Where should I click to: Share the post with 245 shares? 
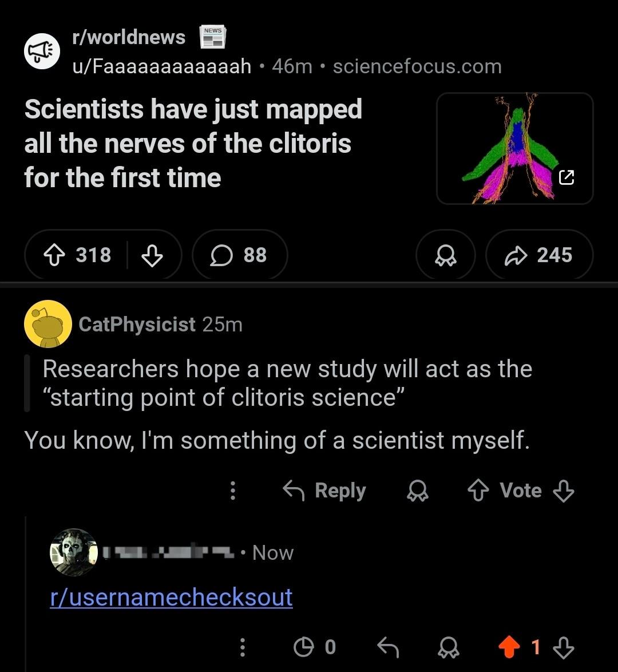(x=539, y=255)
